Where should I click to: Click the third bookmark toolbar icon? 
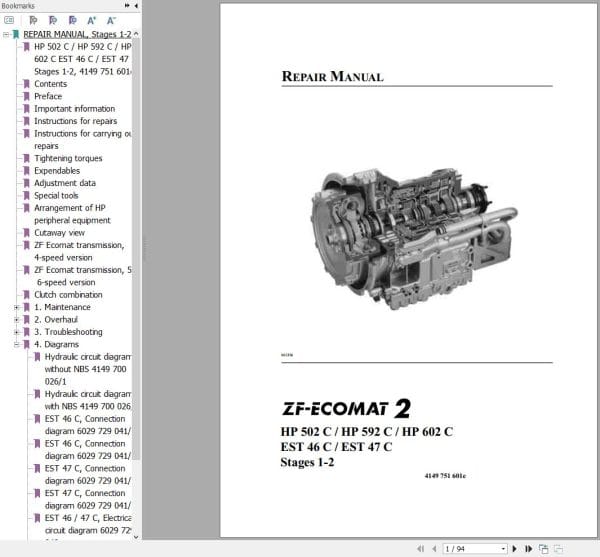(72, 20)
